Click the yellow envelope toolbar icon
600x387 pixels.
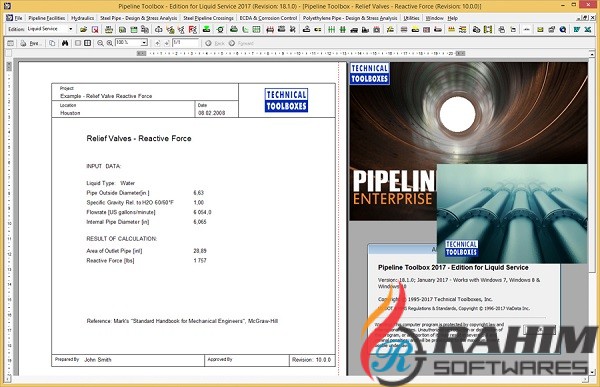point(540,29)
